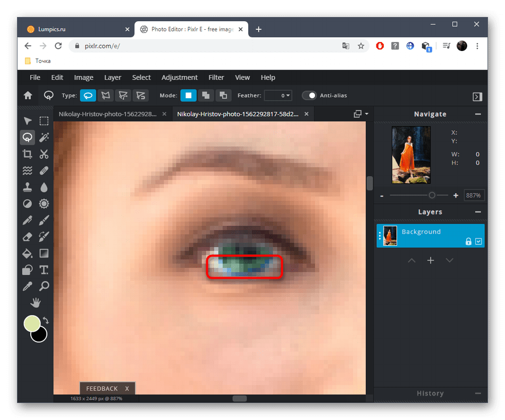Image resolution: width=505 pixels, height=420 pixels.
Task: Activate the Text tool
Action: (x=44, y=270)
